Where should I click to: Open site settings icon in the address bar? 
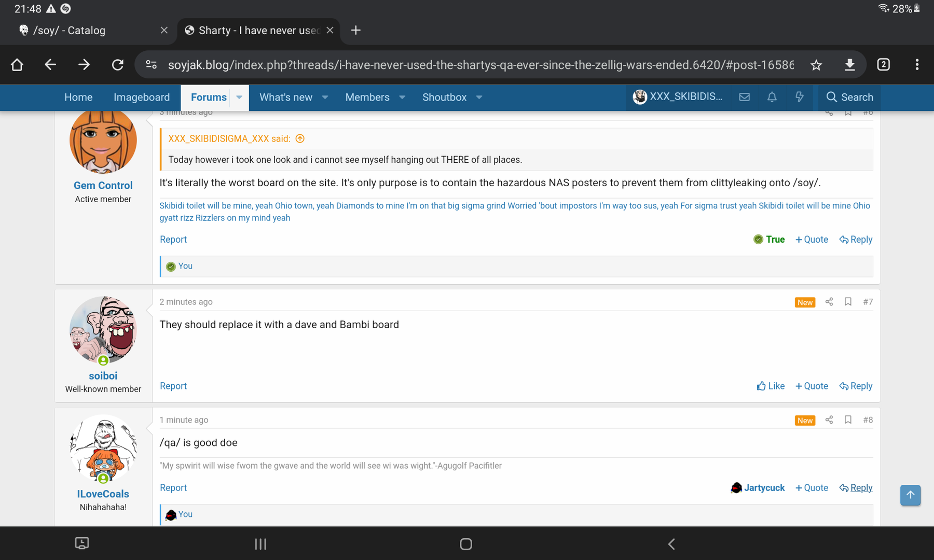coord(151,65)
